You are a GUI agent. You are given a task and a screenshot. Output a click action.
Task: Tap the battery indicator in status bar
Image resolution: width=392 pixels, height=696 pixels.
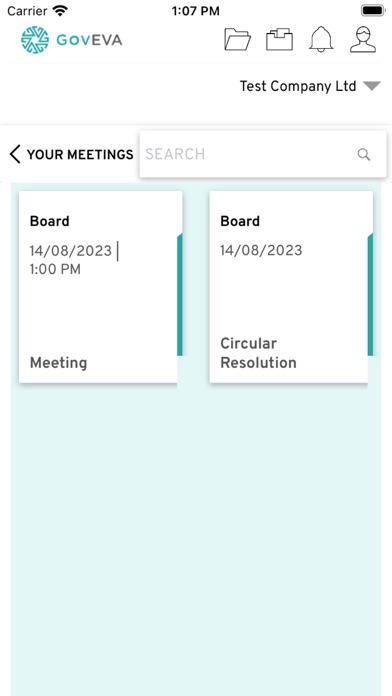373,11
